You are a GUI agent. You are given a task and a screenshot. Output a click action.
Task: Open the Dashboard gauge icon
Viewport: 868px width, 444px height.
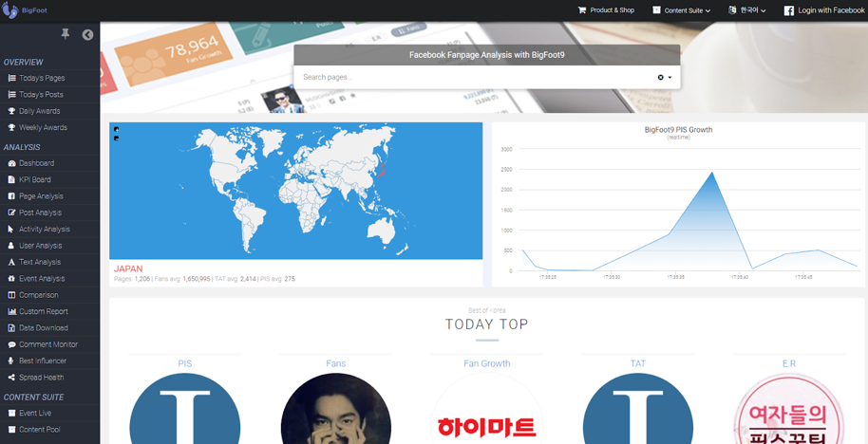(11, 164)
